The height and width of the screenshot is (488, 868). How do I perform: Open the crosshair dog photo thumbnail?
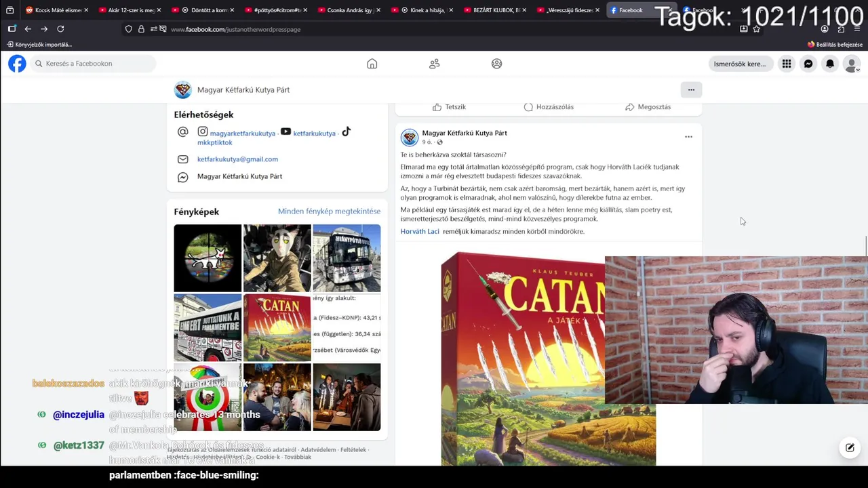tap(208, 258)
